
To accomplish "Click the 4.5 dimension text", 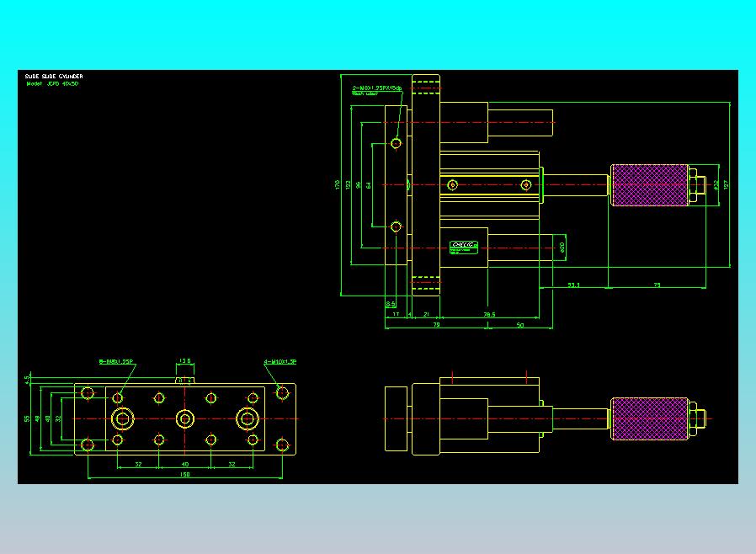I will tap(27, 380).
